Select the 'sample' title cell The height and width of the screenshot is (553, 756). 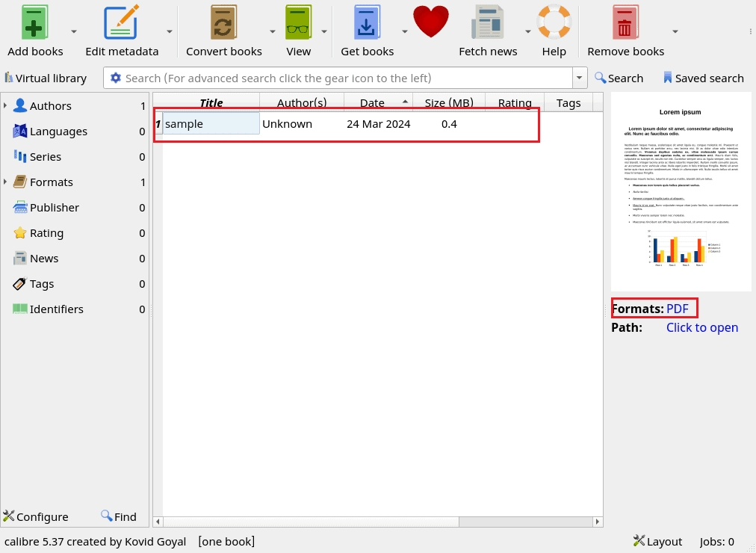click(211, 124)
